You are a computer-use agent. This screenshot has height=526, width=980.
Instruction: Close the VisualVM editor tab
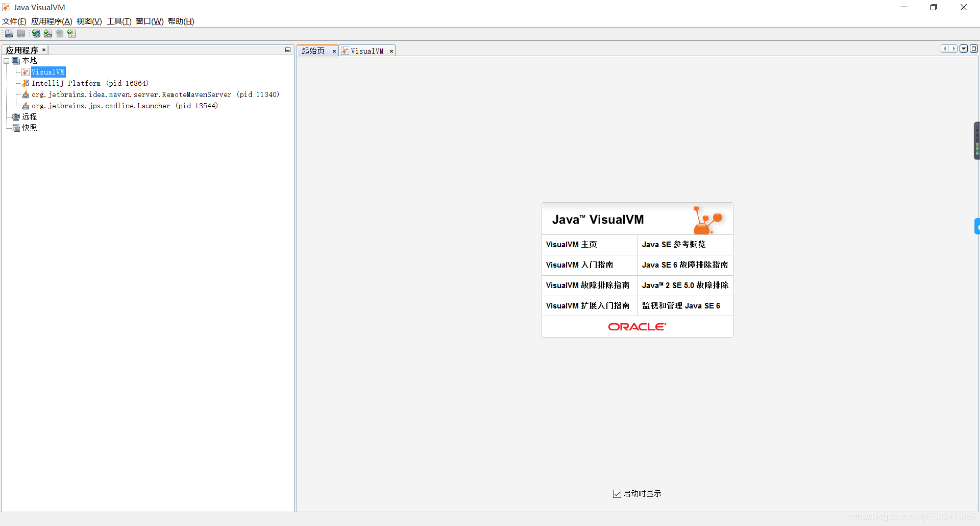pyautogui.click(x=391, y=51)
